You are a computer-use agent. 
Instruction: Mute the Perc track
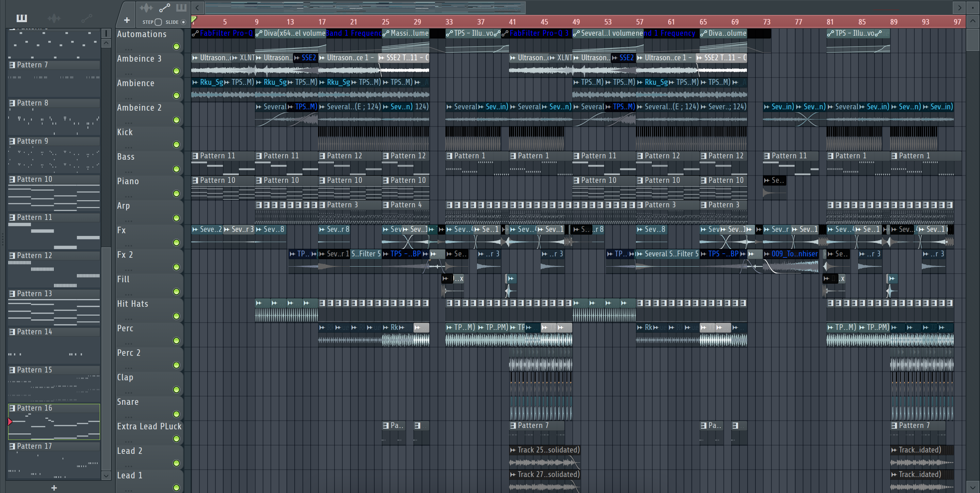click(177, 341)
